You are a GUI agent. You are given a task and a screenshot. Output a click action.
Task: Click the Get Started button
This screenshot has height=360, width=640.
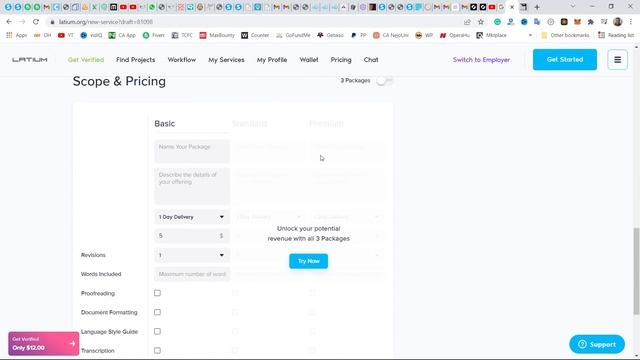pos(565,60)
